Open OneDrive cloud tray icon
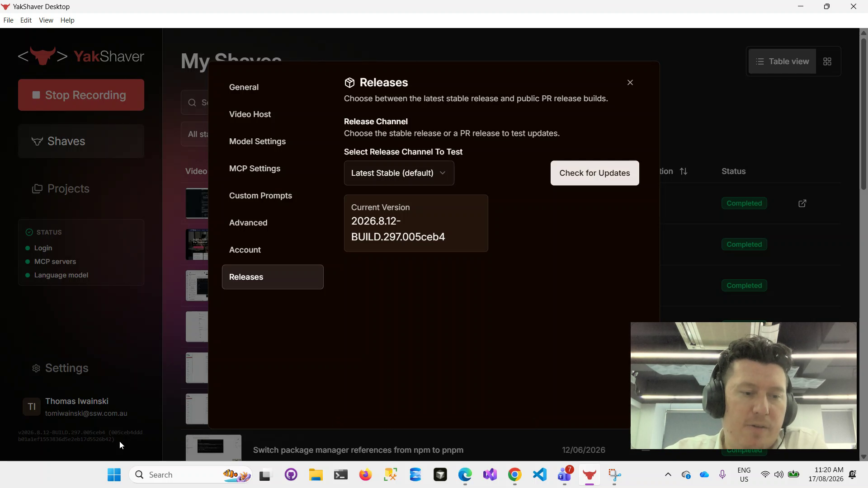 click(704, 475)
